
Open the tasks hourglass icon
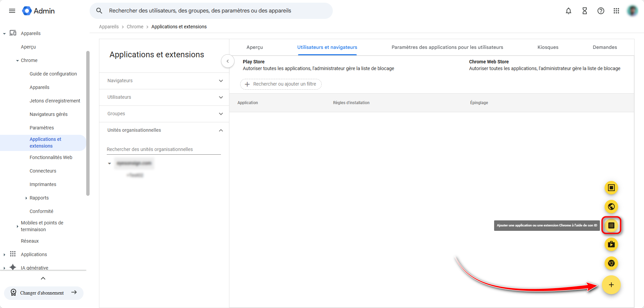pyautogui.click(x=585, y=11)
